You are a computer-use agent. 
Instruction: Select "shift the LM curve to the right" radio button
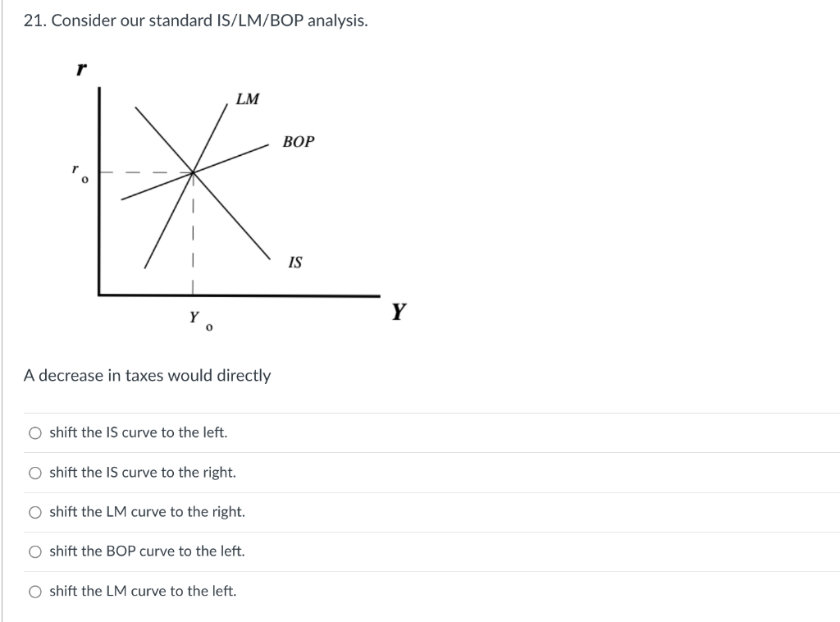(35, 511)
